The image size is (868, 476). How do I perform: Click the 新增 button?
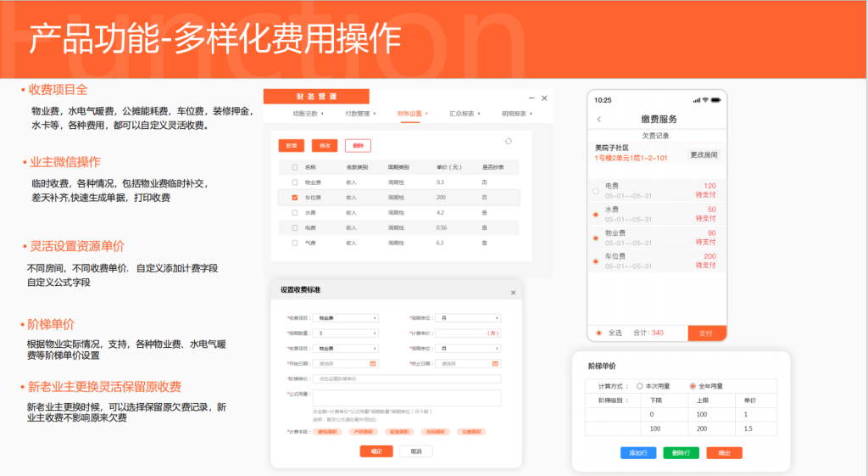point(292,146)
